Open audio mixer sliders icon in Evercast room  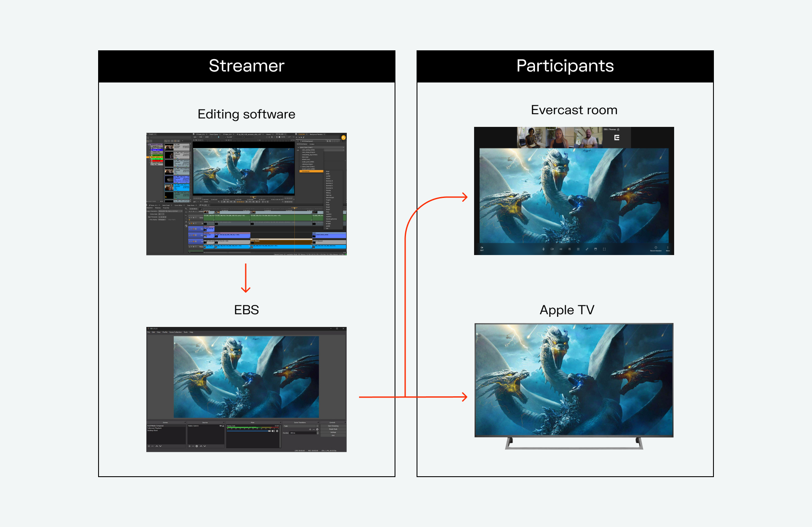pos(570,249)
